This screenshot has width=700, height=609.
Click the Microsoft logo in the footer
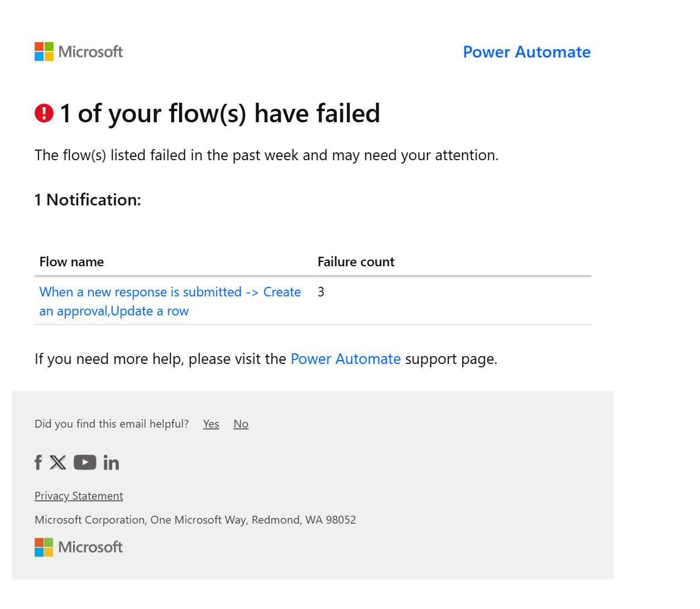pyautogui.click(x=79, y=547)
